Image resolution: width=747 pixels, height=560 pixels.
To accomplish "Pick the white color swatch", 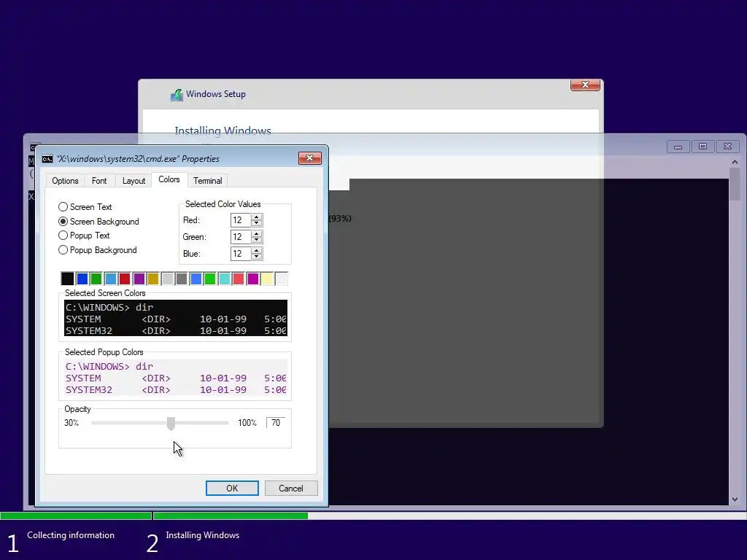I will pyautogui.click(x=281, y=279).
